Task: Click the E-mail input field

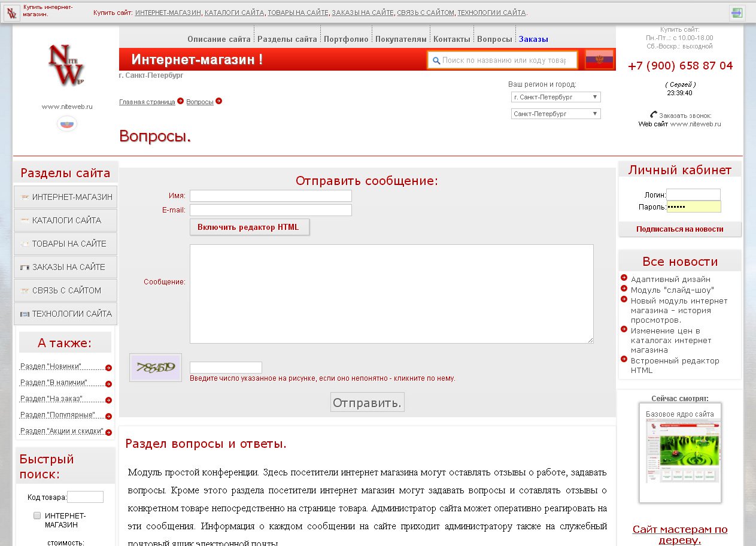Action: (x=271, y=210)
